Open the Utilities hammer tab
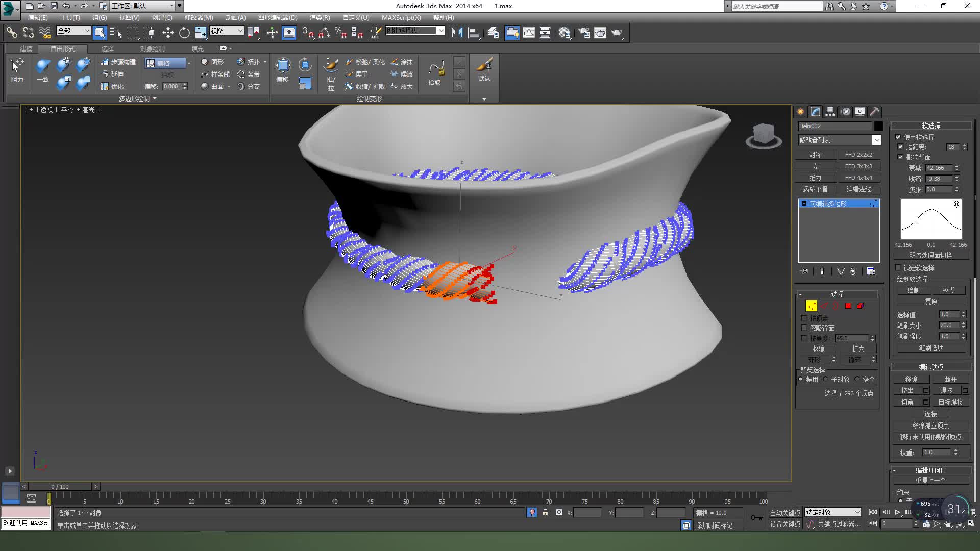Viewport: 980px width, 551px height. 874,112
